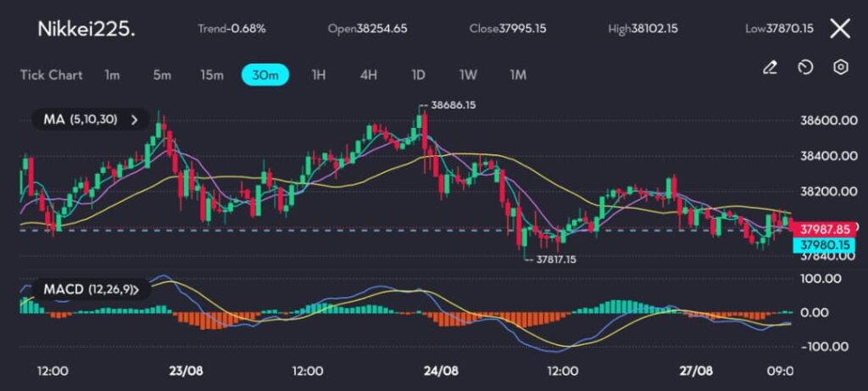Select the 1m timeframe

coord(112,75)
